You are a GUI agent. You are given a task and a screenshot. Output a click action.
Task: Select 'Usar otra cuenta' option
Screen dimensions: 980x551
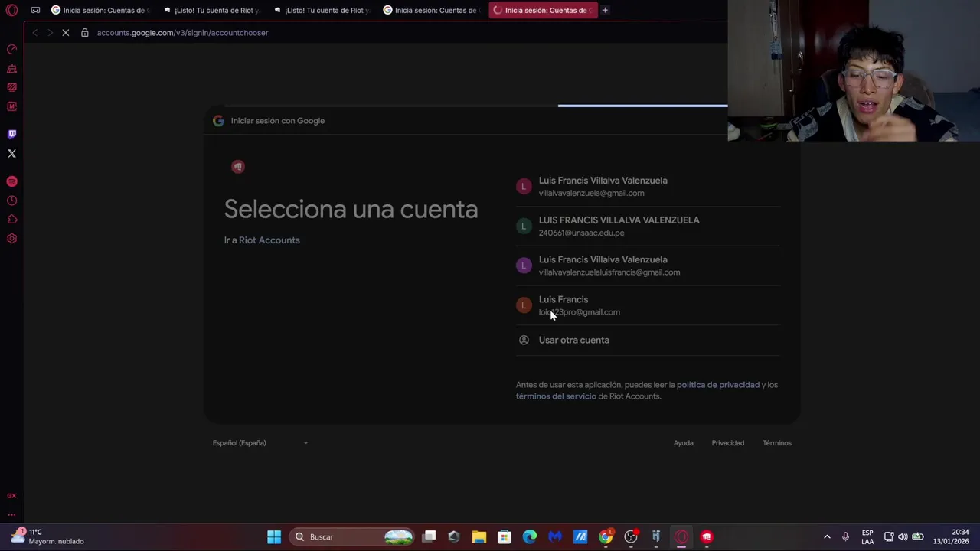[x=648, y=340]
